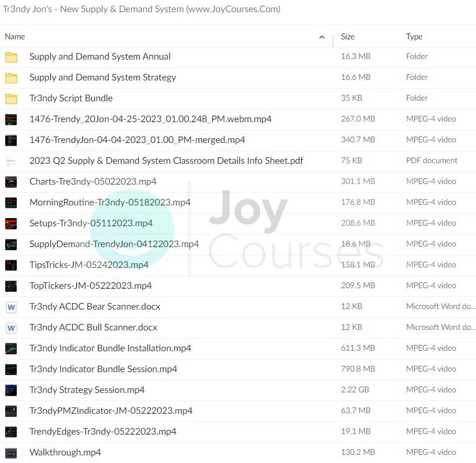This screenshot has width=476, height=463.
Task: Select Tr3ndy Strategy Session.mp4 name
Action: click(x=87, y=389)
